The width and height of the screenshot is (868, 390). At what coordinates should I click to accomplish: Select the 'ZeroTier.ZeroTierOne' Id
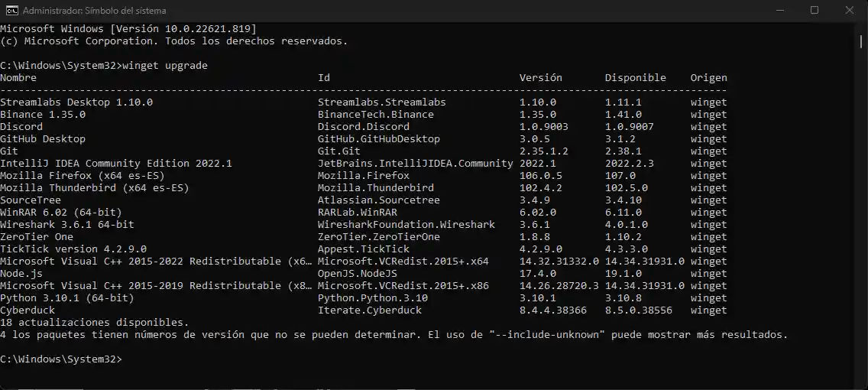pyautogui.click(x=379, y=236)
